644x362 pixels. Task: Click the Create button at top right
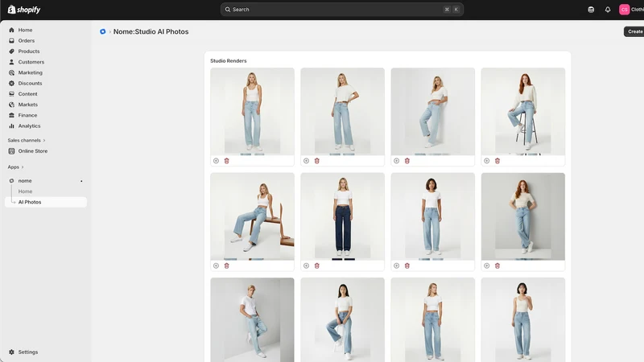(x=634, y=31)
